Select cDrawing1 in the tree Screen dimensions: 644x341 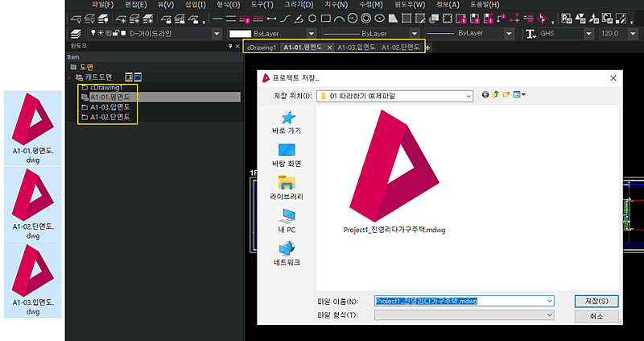107,88
